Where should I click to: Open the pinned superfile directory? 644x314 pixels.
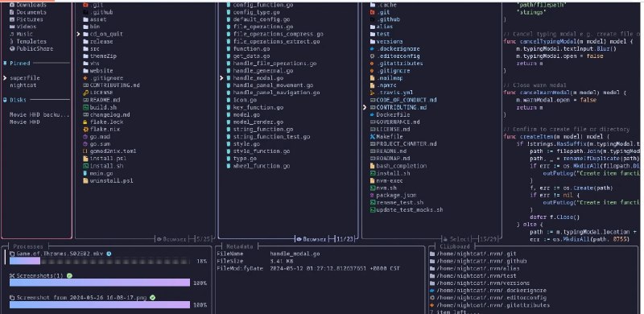point(25,78)
